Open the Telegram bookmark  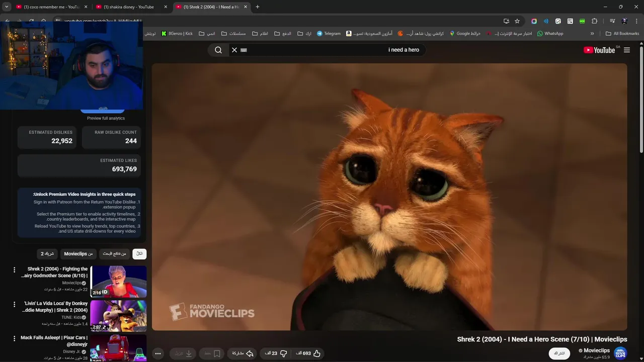coord(329,34)
